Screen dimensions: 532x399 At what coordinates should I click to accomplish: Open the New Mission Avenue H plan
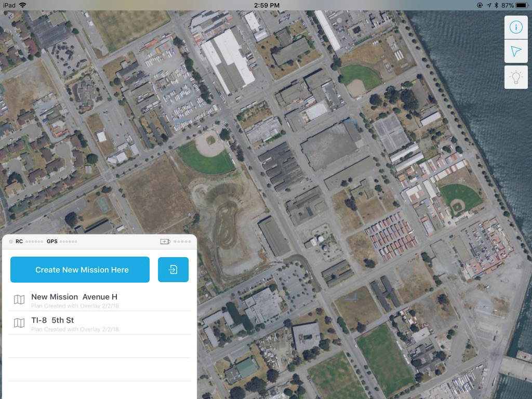tap(99, 300)
